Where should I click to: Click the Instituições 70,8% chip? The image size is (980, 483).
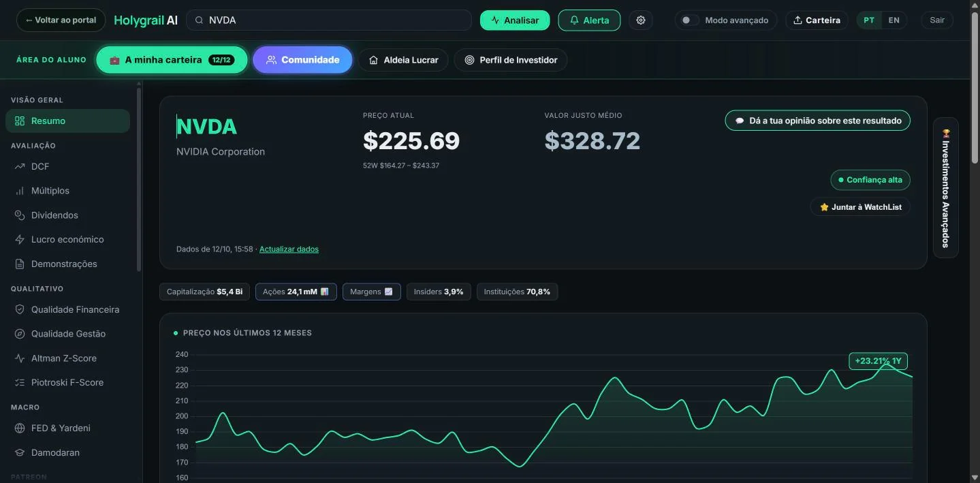(x=517, y=292)
